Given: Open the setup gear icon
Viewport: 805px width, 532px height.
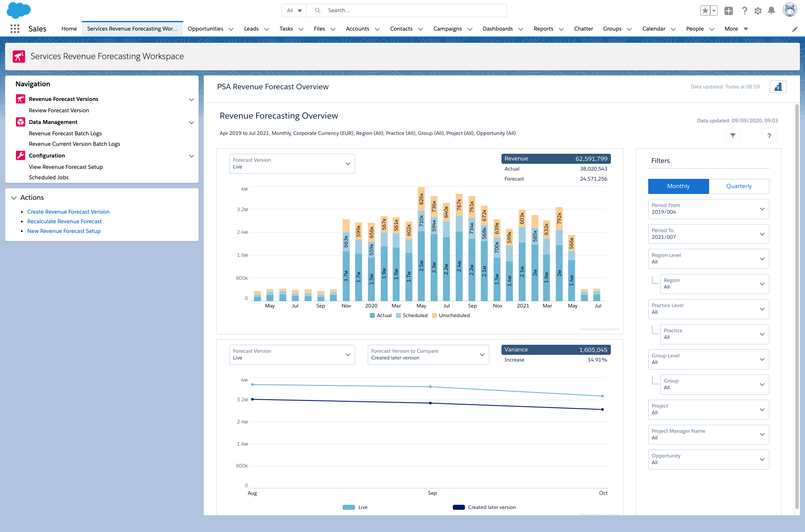Looking at the screenshot, I should pos(758,11).
